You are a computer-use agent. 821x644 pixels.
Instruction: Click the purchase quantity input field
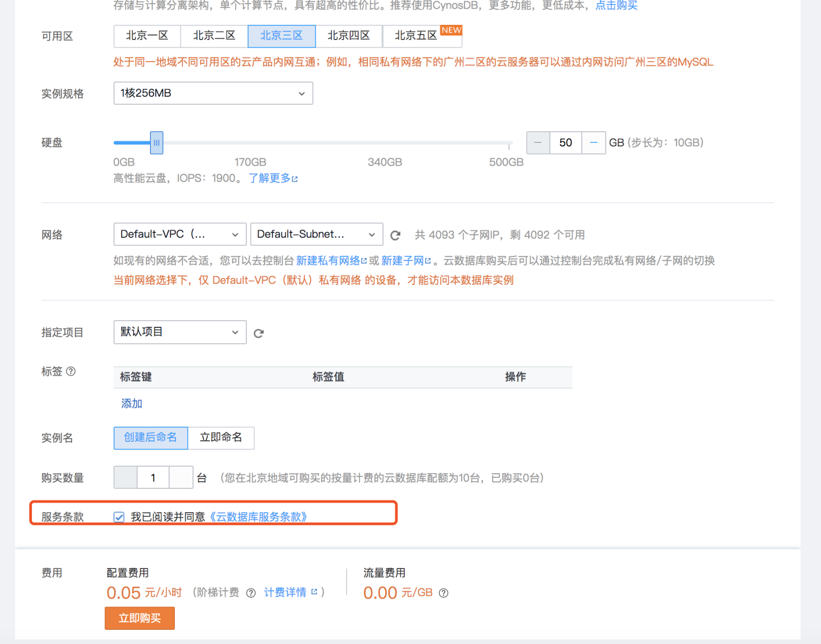pos(153,478)
